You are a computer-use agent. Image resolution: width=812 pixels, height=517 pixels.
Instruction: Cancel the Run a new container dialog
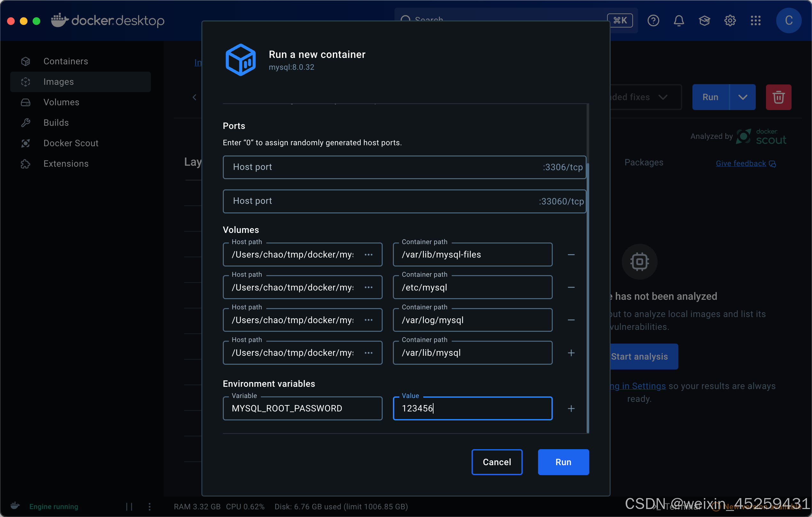(x=496, y=462)
